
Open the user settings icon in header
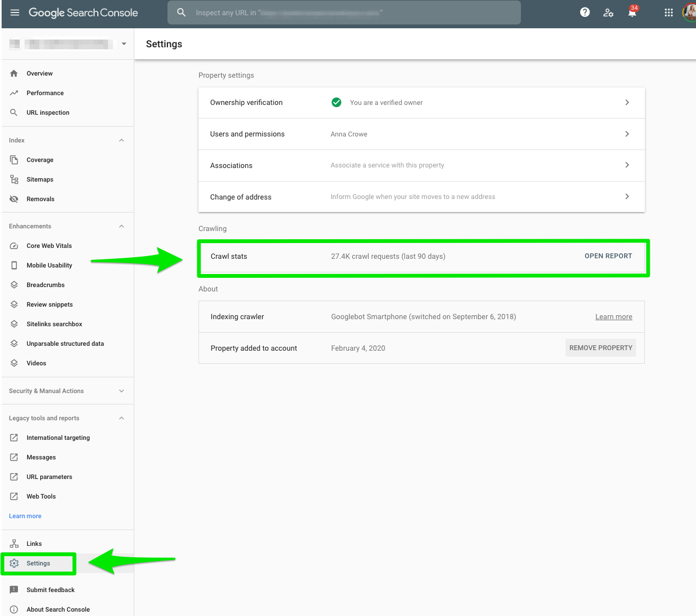[608, 13]
